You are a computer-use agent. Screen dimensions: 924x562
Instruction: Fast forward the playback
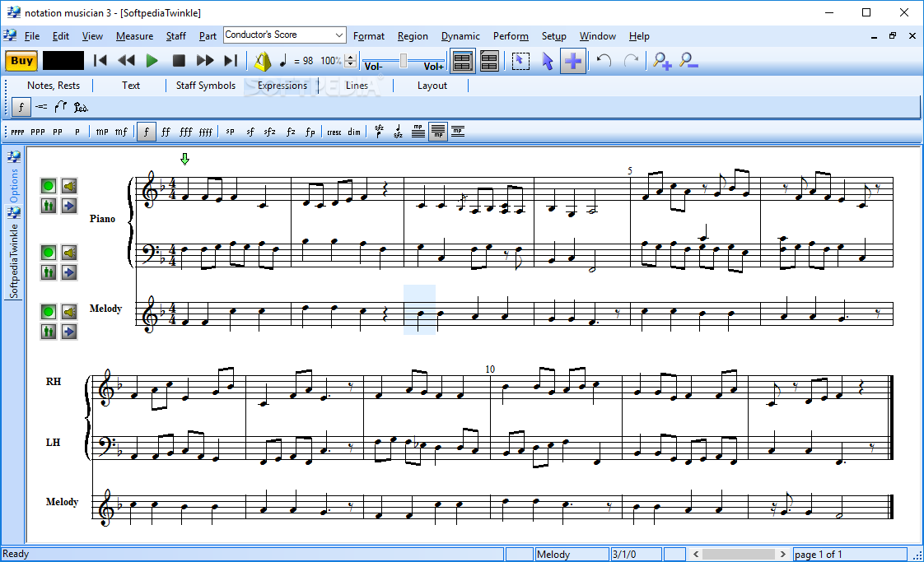[204, 60]
